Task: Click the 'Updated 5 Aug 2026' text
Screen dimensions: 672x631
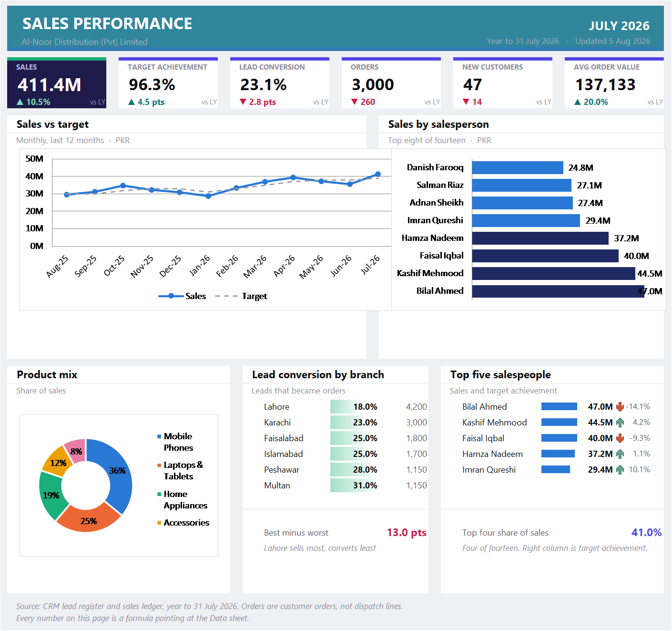Action: (x=612, y=41)
